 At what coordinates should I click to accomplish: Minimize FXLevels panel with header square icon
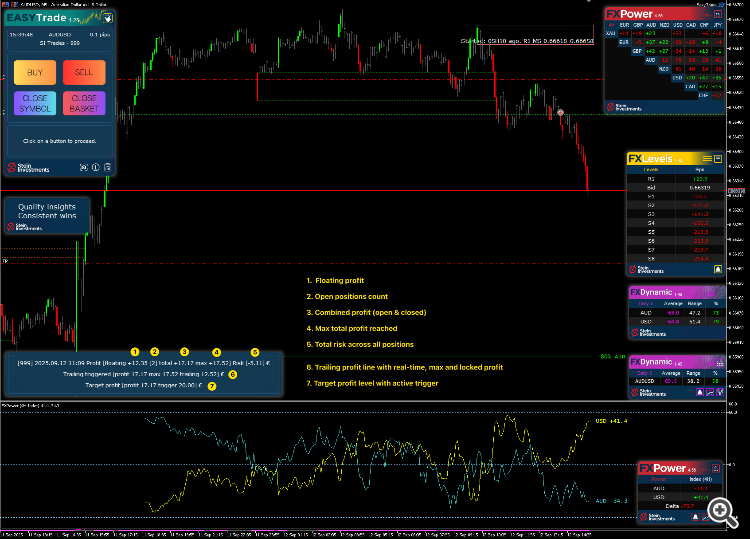(x=717, y=158)
